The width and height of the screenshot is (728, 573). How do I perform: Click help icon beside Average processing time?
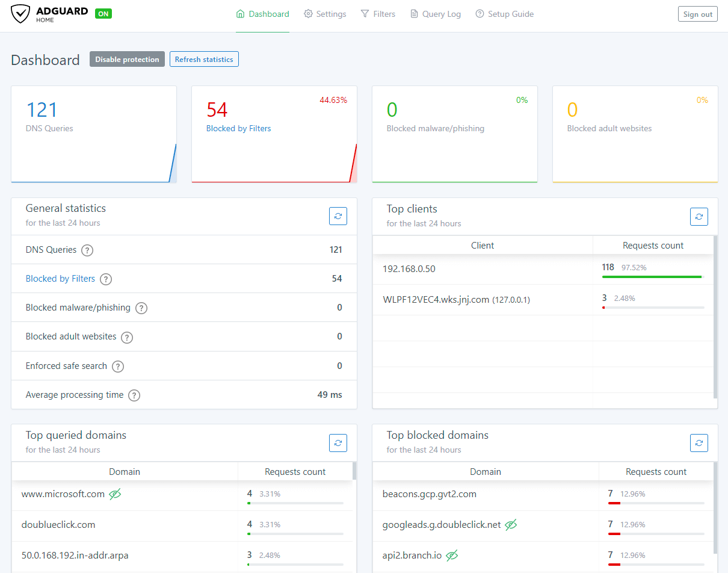pos(134,395)
